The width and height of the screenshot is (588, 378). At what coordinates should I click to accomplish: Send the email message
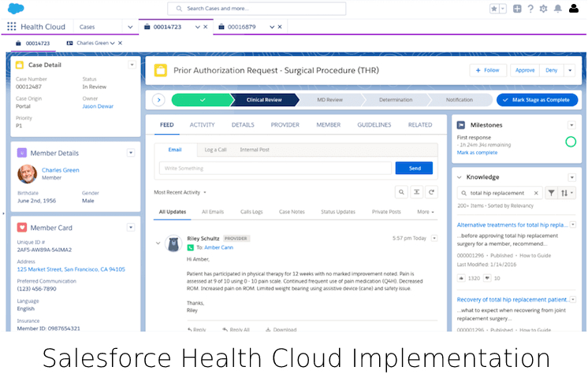coord(414,169)
